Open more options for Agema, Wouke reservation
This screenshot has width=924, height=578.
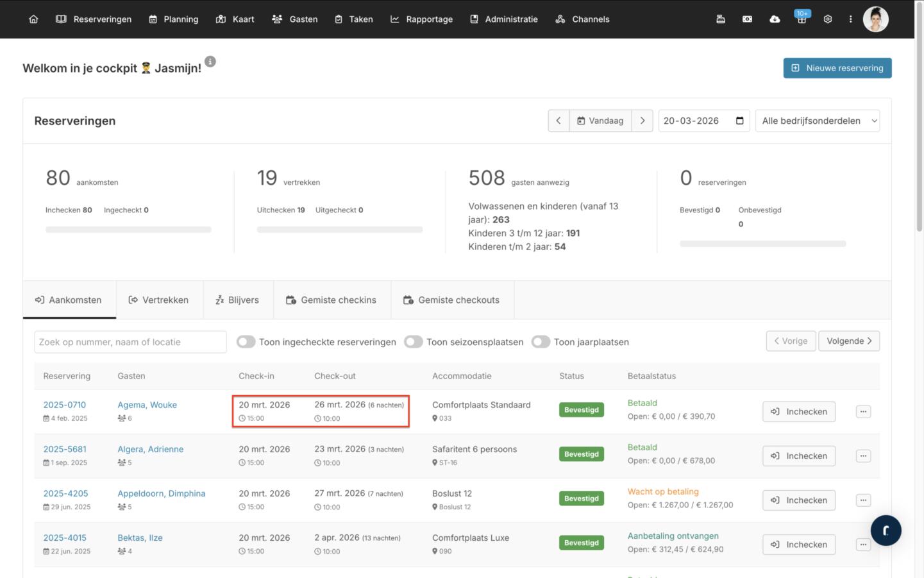(863, 411)
